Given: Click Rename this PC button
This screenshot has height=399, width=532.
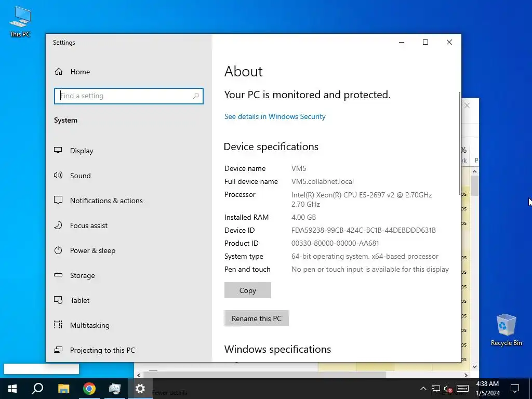Looking at the screenshot, I should (x=257, y=318).
